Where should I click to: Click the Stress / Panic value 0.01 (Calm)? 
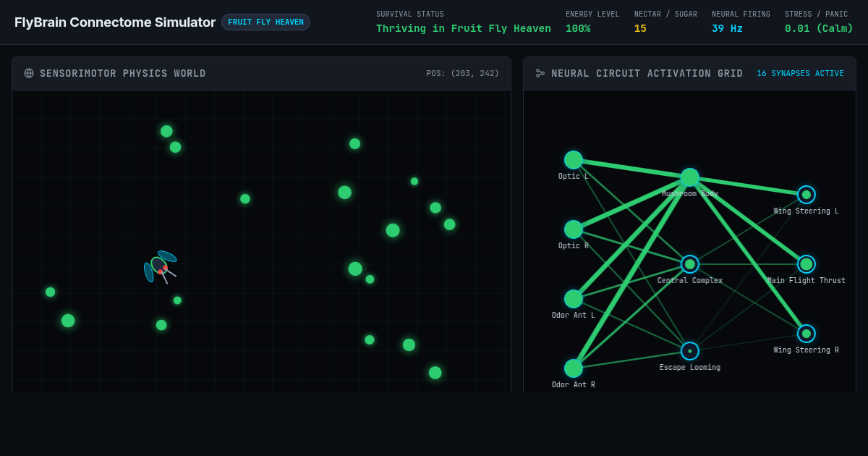pos(819,29)
